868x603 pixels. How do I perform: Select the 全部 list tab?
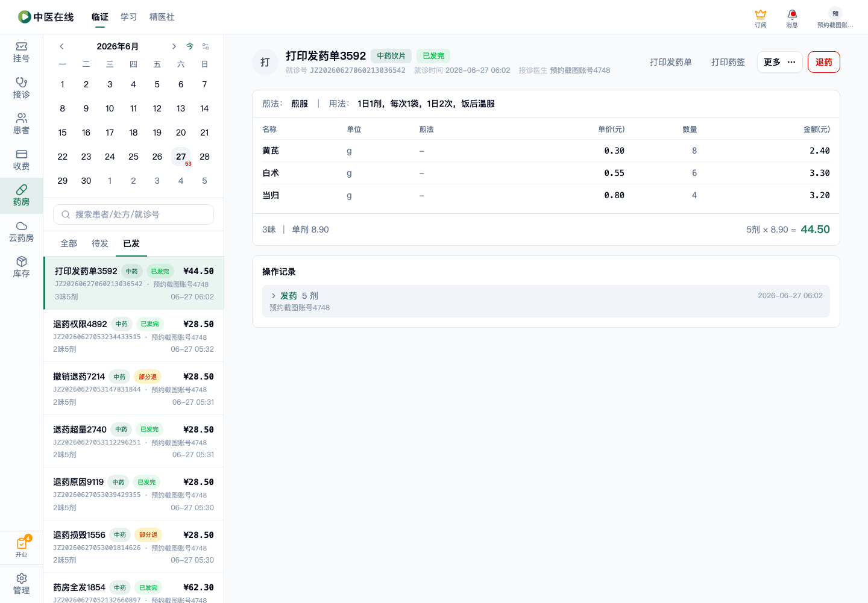(x=69, y=243)
